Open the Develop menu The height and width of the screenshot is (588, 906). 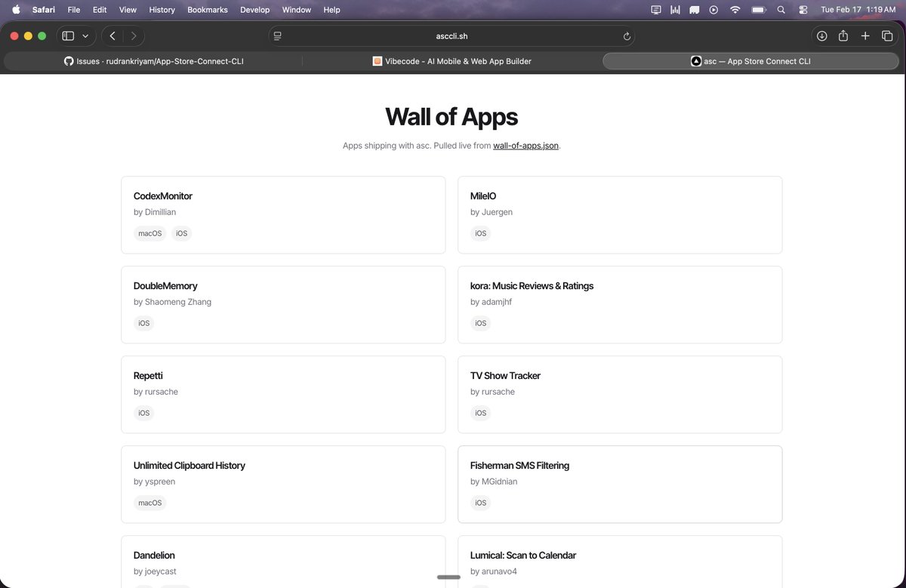(254, 10)
